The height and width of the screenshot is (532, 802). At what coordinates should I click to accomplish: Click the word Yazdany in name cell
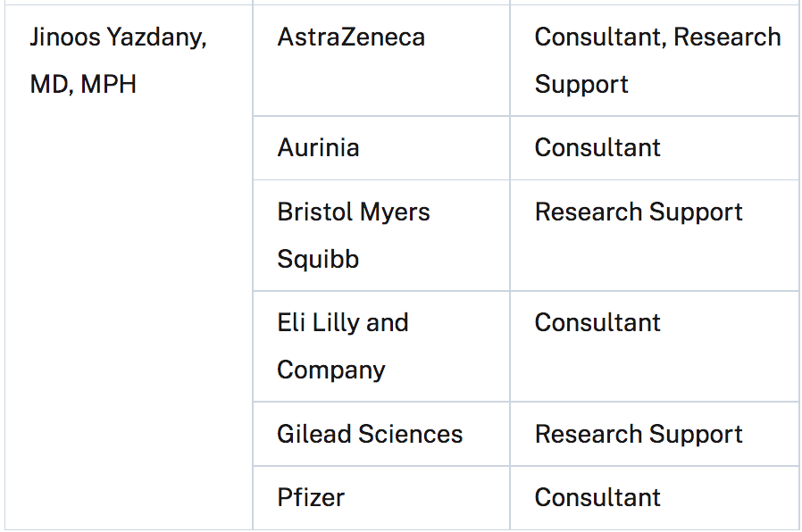pyautogui.click(x=156, y=38)
